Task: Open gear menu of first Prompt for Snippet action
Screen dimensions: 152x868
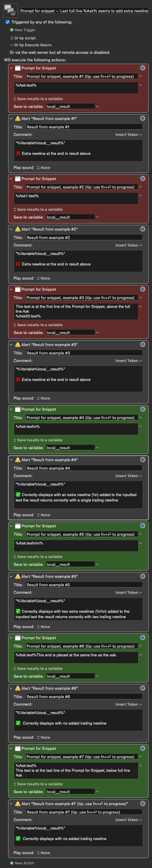Action: (143, 68)
